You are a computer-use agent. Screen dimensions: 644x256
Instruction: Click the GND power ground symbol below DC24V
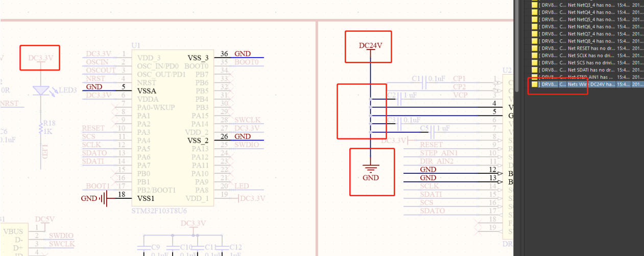371,173
